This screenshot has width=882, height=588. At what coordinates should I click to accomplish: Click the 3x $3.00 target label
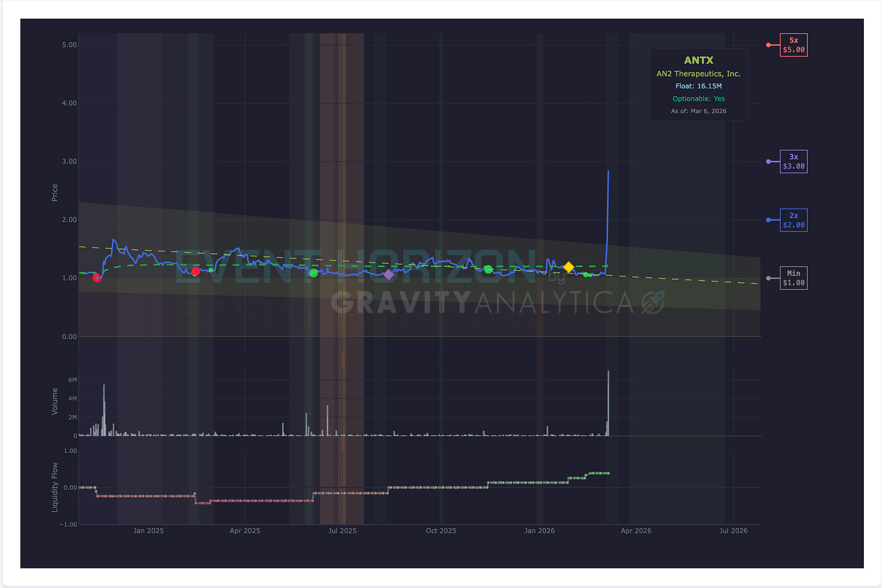(x=794, y=162)
